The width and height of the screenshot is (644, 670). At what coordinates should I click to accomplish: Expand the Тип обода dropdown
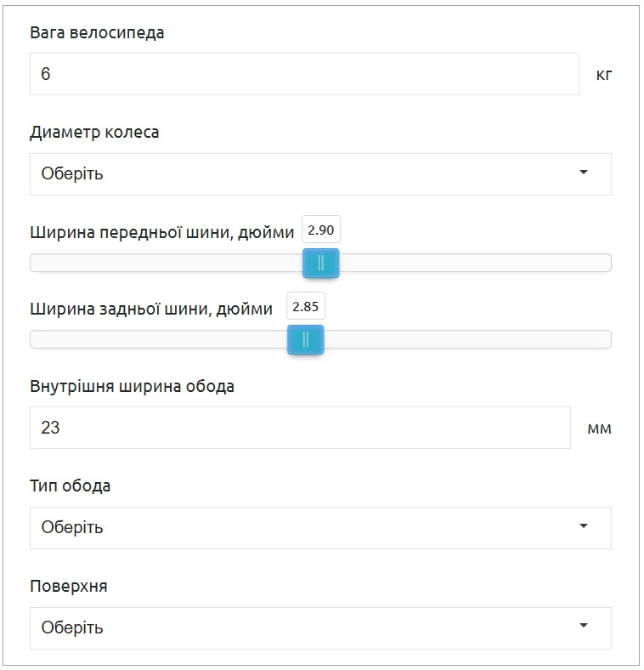(320, 528)
